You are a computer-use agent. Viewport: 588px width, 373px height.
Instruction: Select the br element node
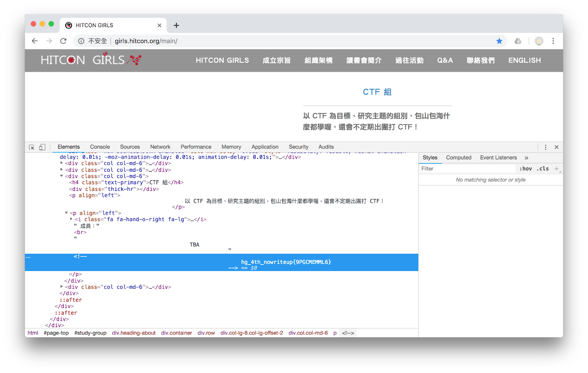click(x=80, y=232)
